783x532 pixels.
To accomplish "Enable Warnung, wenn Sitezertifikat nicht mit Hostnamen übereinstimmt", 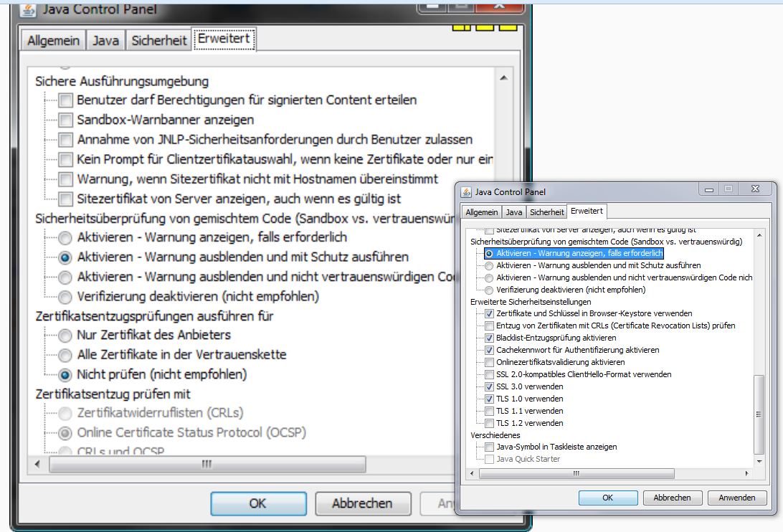I will pyautogui.click(x=65, y=179).
